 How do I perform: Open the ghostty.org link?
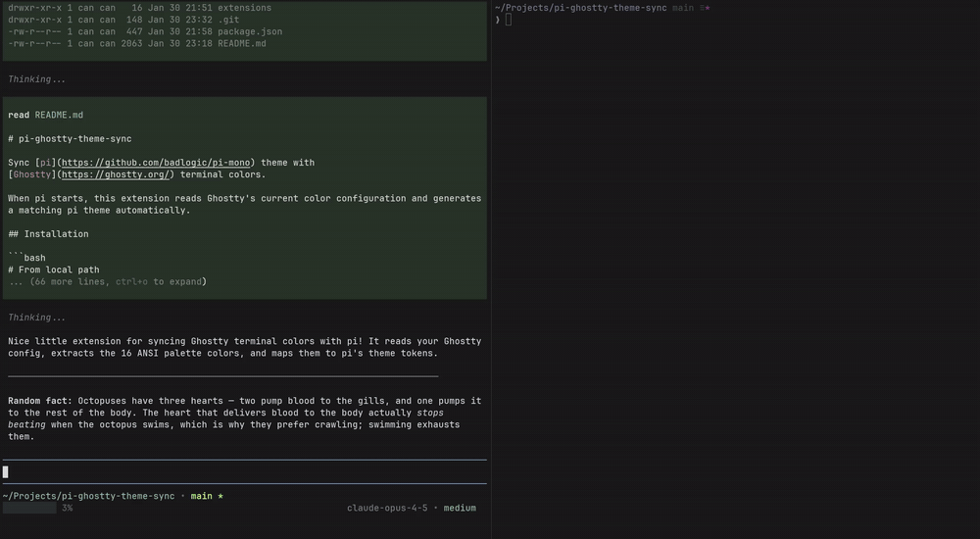[x=116, y=174]
